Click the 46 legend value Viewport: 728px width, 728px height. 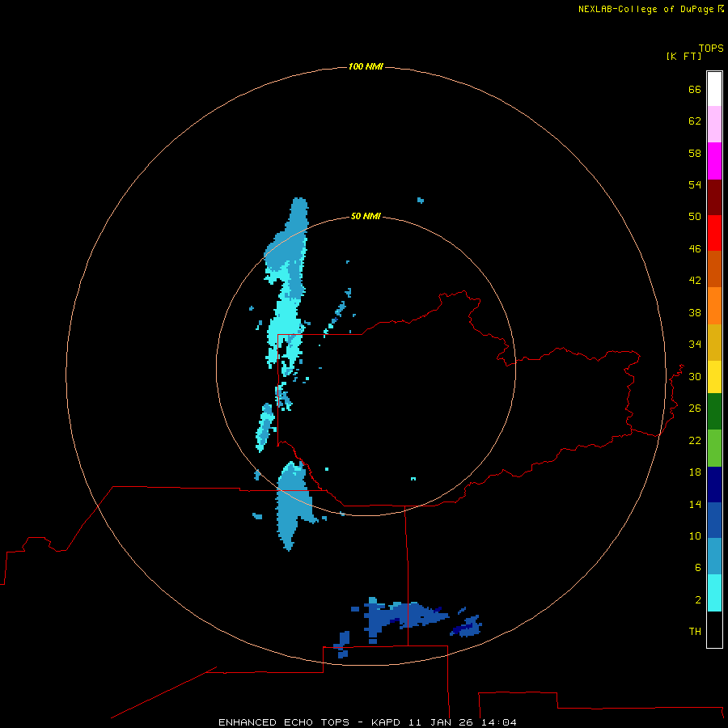point(695,248)
